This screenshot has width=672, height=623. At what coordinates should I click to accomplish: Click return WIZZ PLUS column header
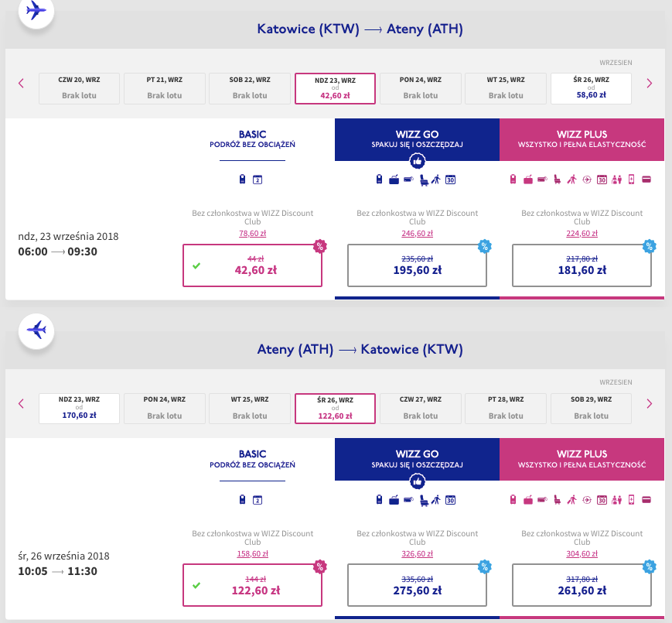pyautogui.click(x=582, y=459)
